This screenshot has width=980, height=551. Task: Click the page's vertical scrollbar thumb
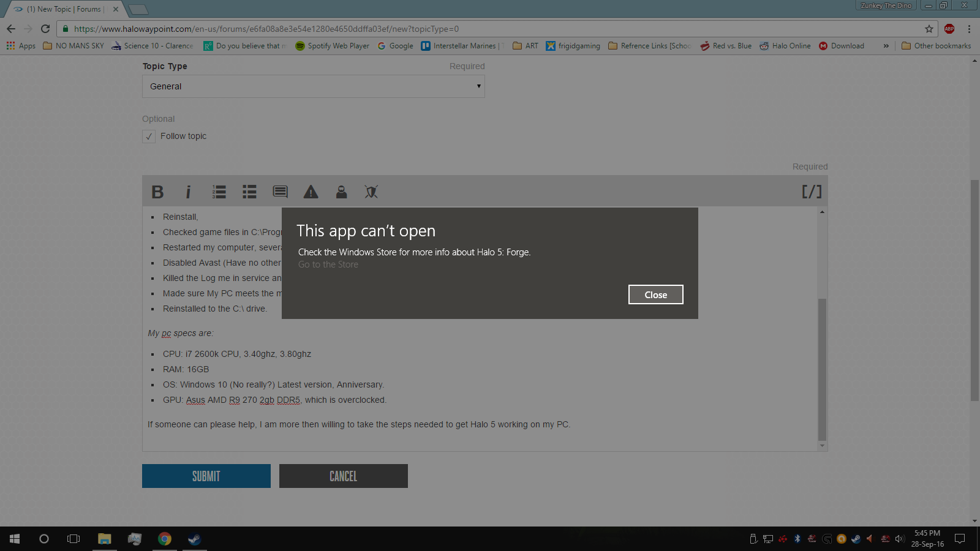[975, 290]
